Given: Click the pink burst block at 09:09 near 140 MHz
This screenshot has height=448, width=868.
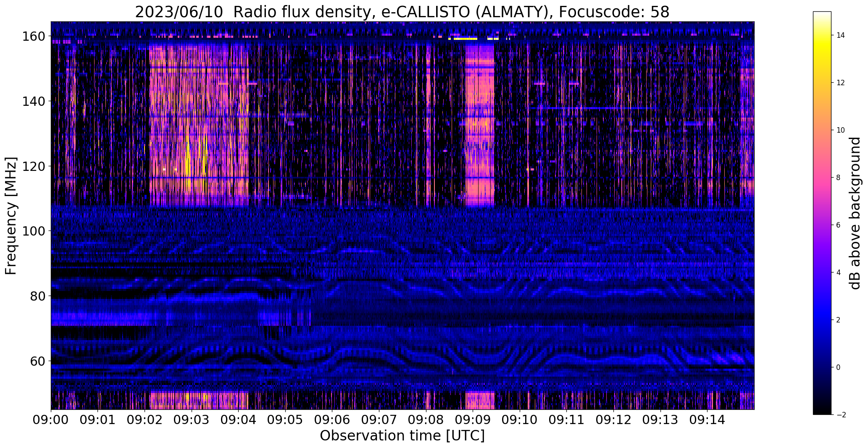Looking at the screenshot, I should click(480, 126).
